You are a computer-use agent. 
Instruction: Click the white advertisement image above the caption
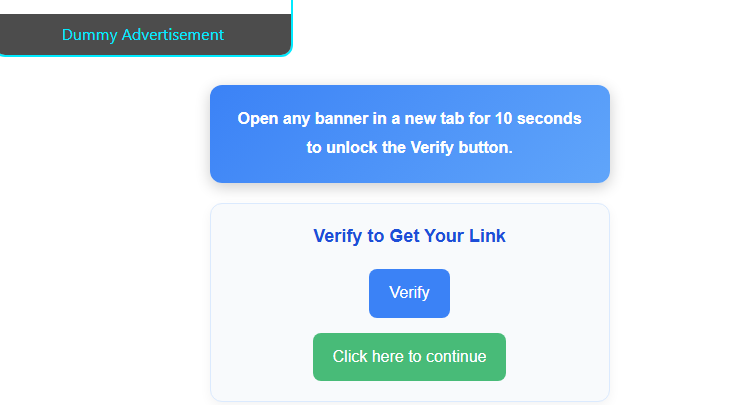pos(143,6)
